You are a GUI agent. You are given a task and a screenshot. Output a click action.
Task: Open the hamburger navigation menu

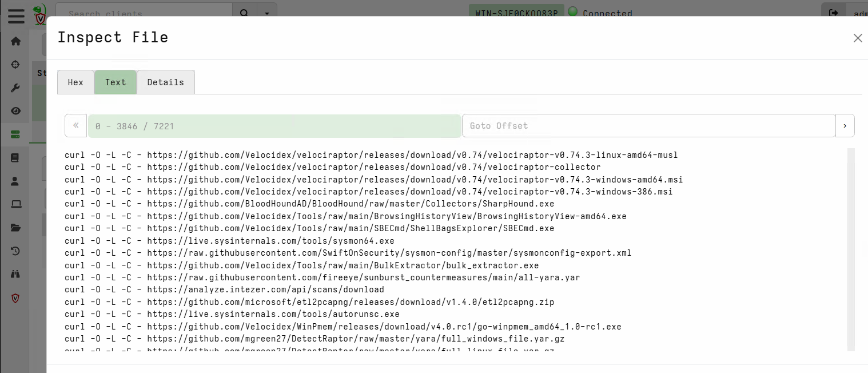click(x=15, y=16)
